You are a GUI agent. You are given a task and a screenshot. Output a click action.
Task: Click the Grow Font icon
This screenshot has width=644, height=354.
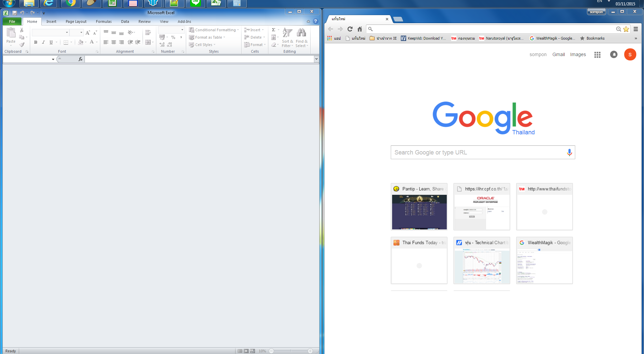[88, 33]
